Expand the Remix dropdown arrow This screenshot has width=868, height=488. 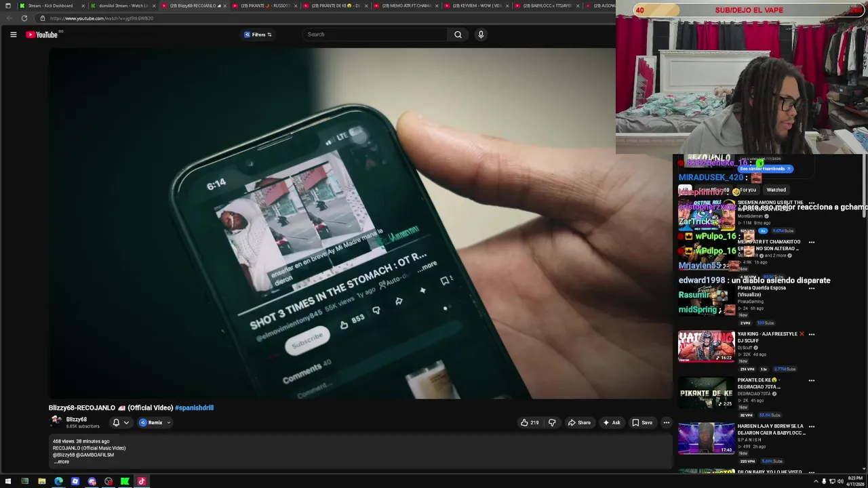[169, 422]
